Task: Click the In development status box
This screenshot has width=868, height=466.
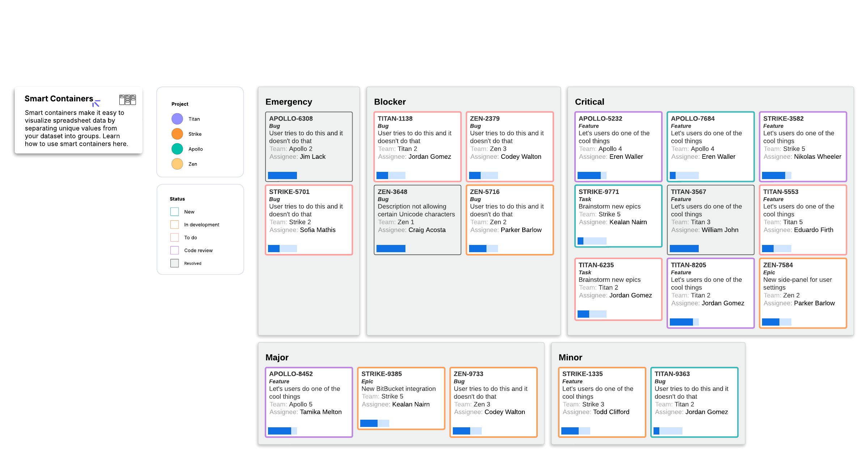Action: pyautogui.click(x=175, y=225)
